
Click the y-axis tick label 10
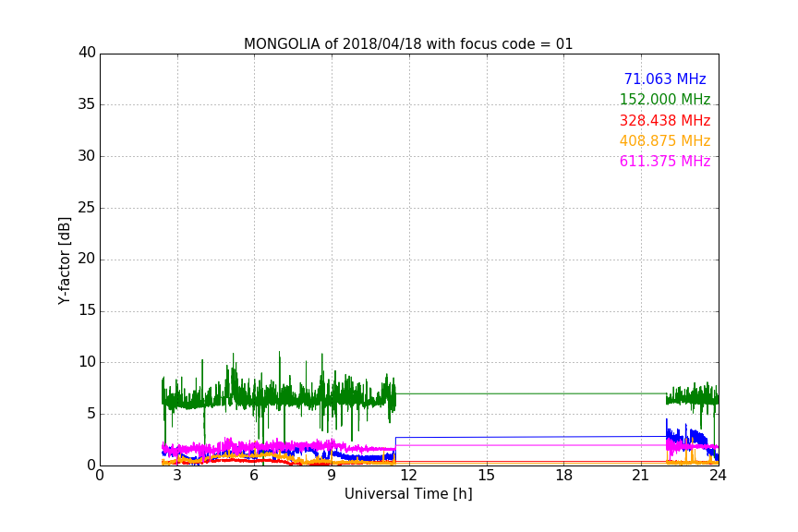(x=87, y=362)
